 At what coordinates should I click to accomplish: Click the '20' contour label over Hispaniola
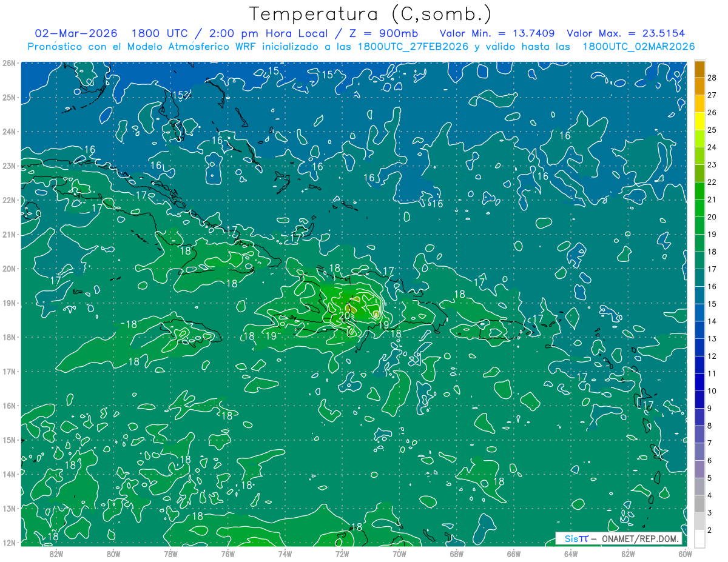[345, 316]
